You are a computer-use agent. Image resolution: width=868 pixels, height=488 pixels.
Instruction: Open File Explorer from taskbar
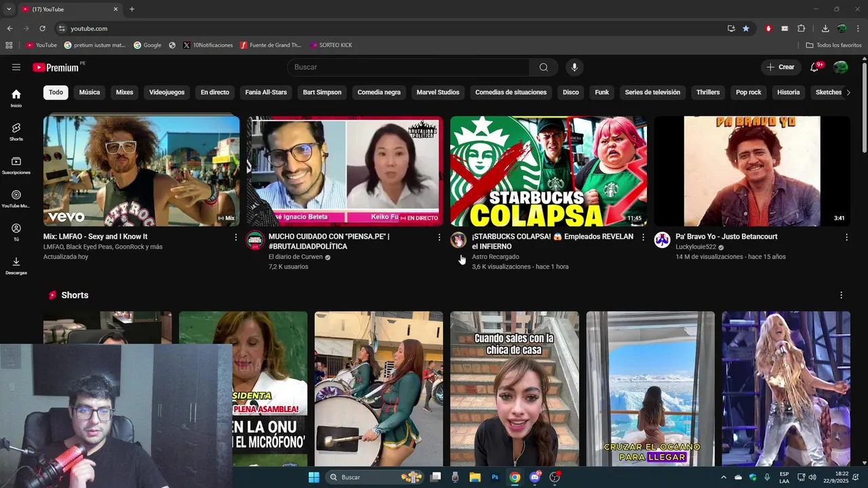pos(475,477)
